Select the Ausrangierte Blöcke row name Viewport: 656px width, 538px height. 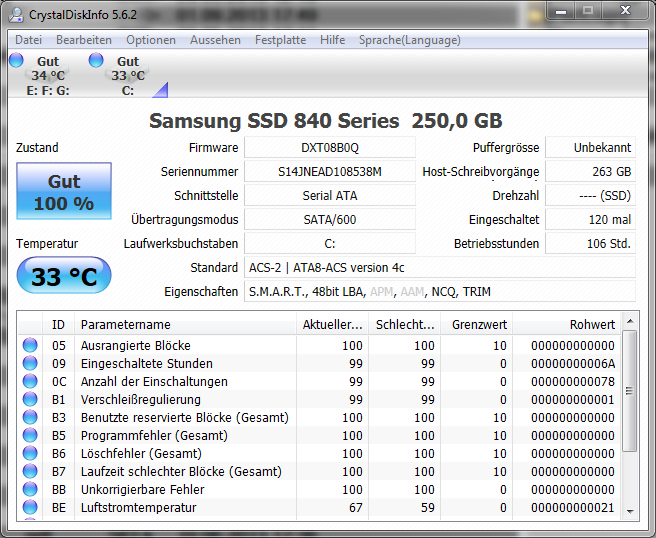pyautogui.click(x=136, y=346)
